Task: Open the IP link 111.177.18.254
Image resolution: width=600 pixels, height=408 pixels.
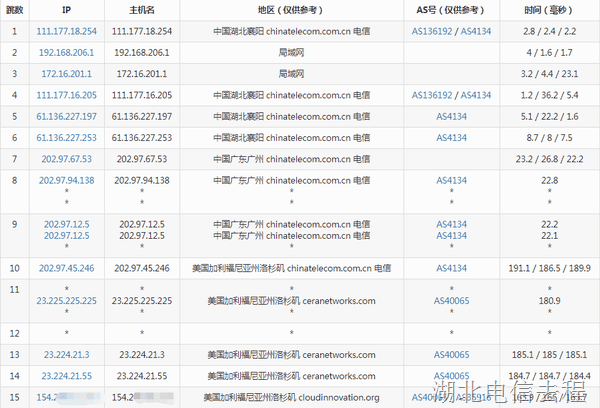Action: coord(67,31)
